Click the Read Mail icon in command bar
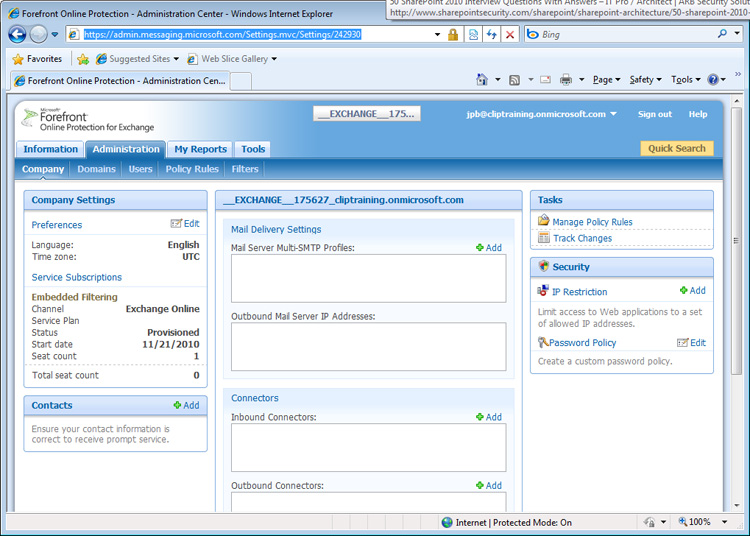Screen dimensions: 750x536 point(545,80)
